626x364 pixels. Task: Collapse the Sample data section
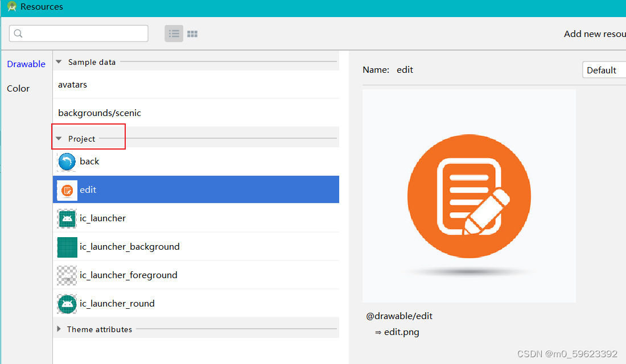coord(59,61)
